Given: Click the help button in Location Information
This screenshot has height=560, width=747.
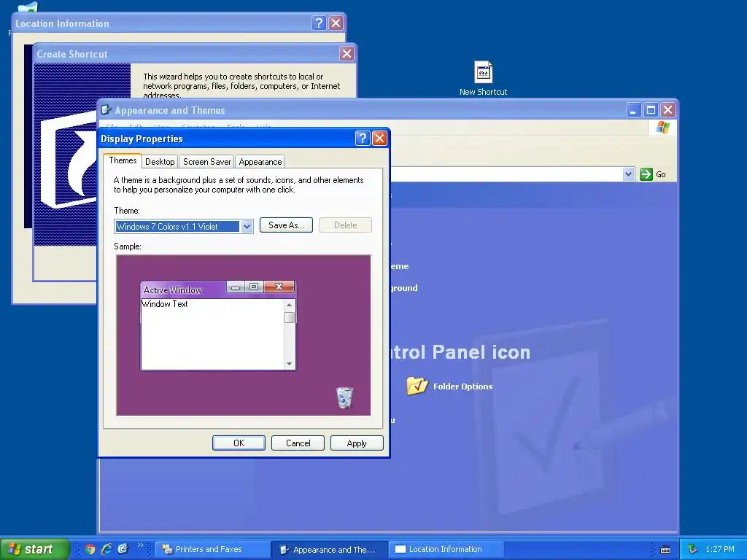Looking at the screenshot, I should (x=319, y=23).
